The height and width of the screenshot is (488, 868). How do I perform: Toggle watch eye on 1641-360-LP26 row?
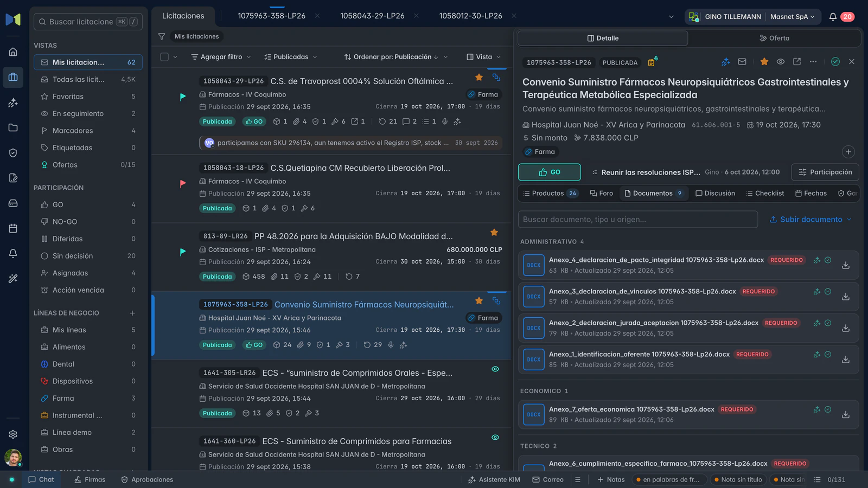(x=495, y=438)
